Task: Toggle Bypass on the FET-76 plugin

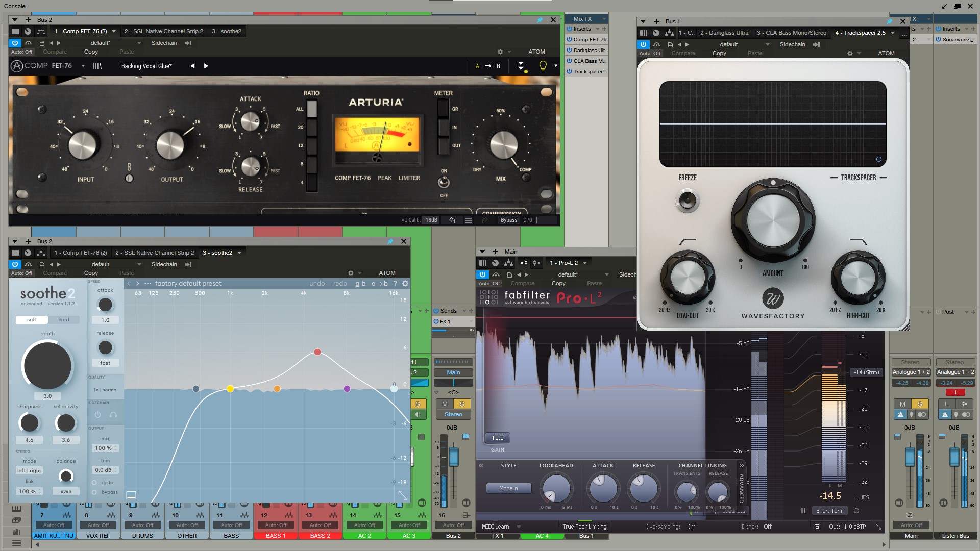Action: pyautogui.click(x=509, y=220)
